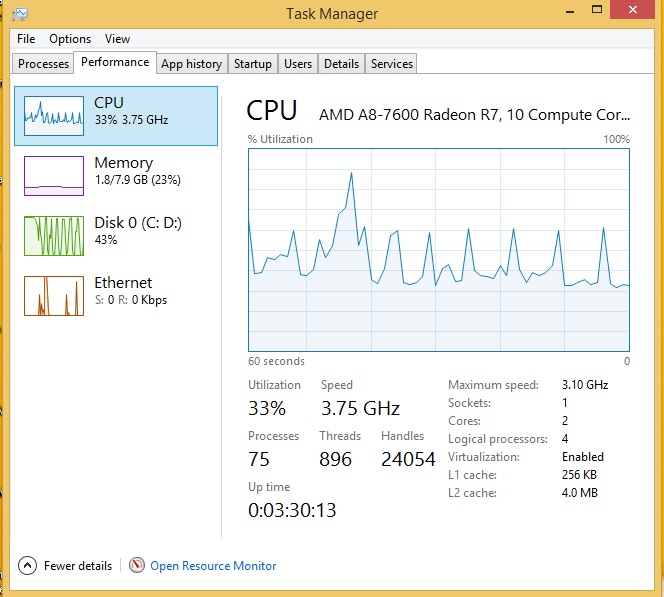Open the Options menu
Viewport: 664px width, 597px height.
click(70, 39)
